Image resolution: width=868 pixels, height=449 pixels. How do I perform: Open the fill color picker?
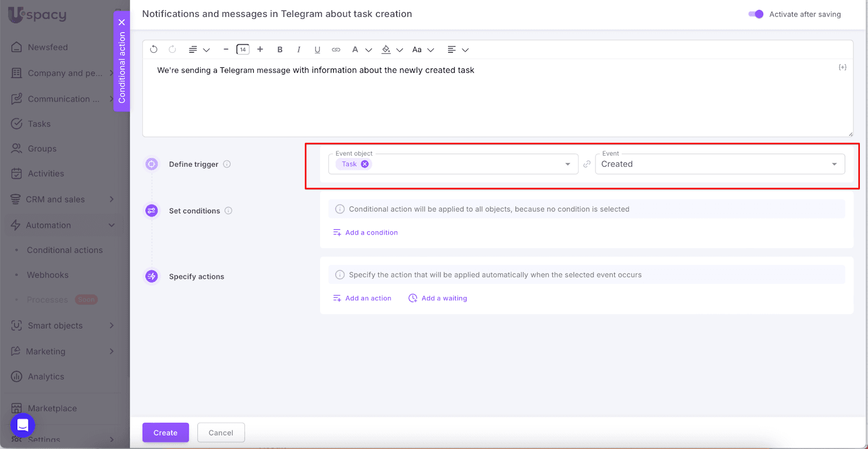pos(392,49)
